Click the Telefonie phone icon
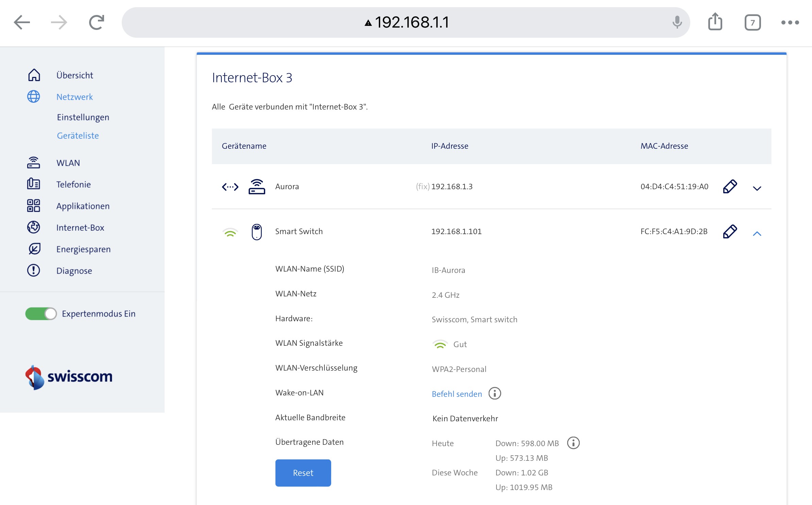 pos(34,184)
